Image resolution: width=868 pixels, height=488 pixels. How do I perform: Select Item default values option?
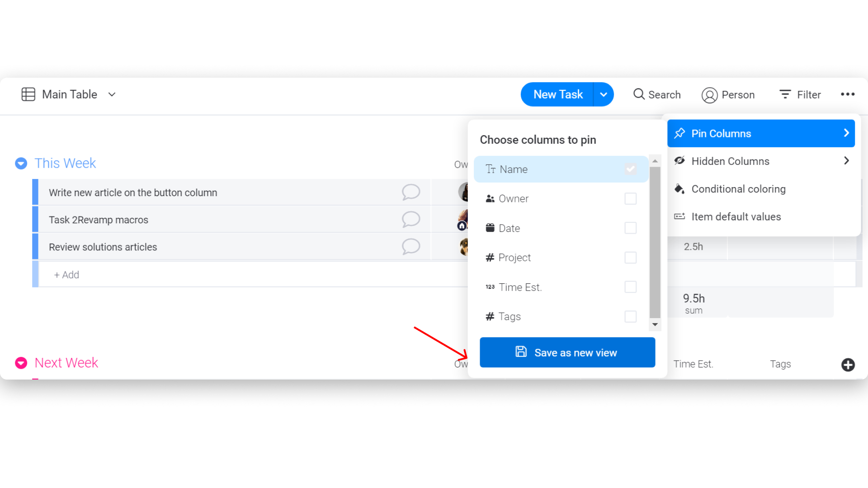point(761,217)
